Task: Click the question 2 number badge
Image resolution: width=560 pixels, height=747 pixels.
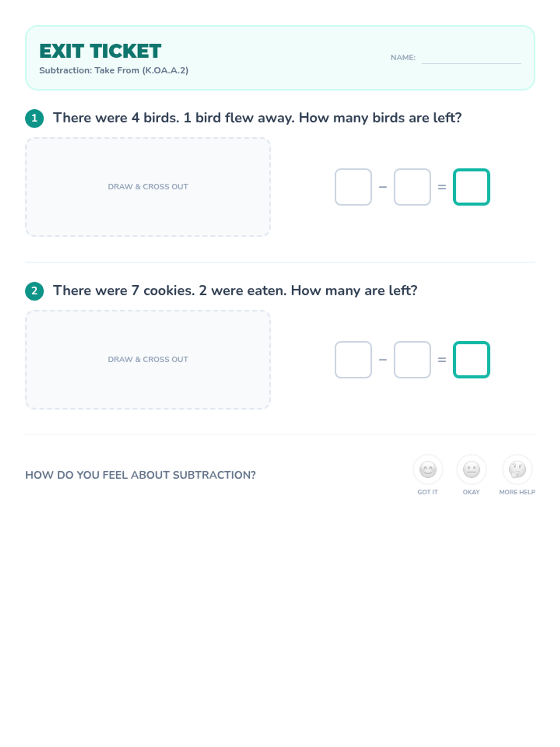Action: (x=35, y=291)
